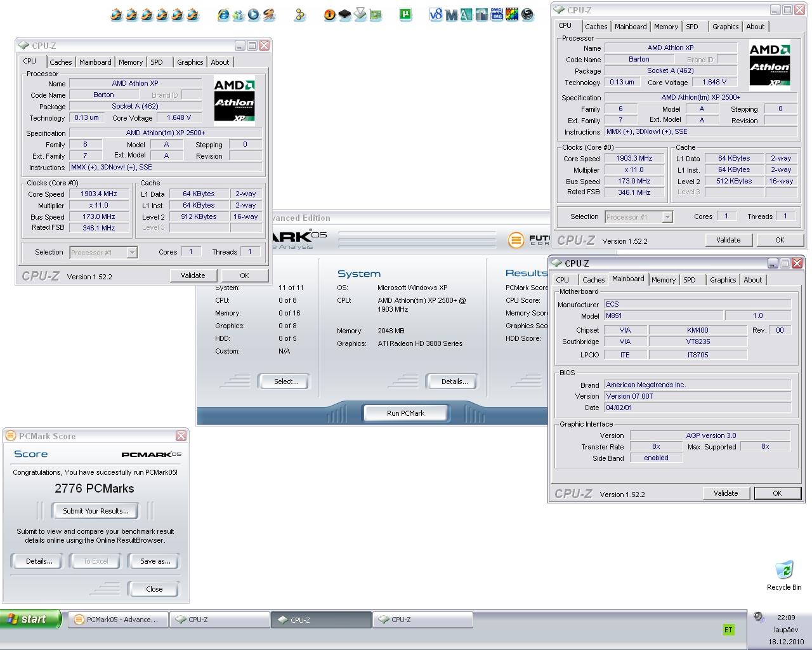Switch to CPU tab in CPU-Z Mainboard window

point(563,280)
